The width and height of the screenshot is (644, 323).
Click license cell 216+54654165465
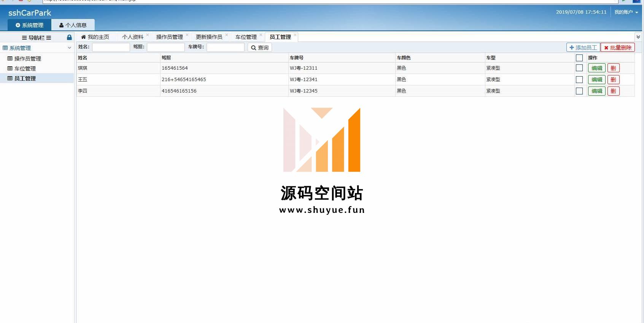(184, 80)
